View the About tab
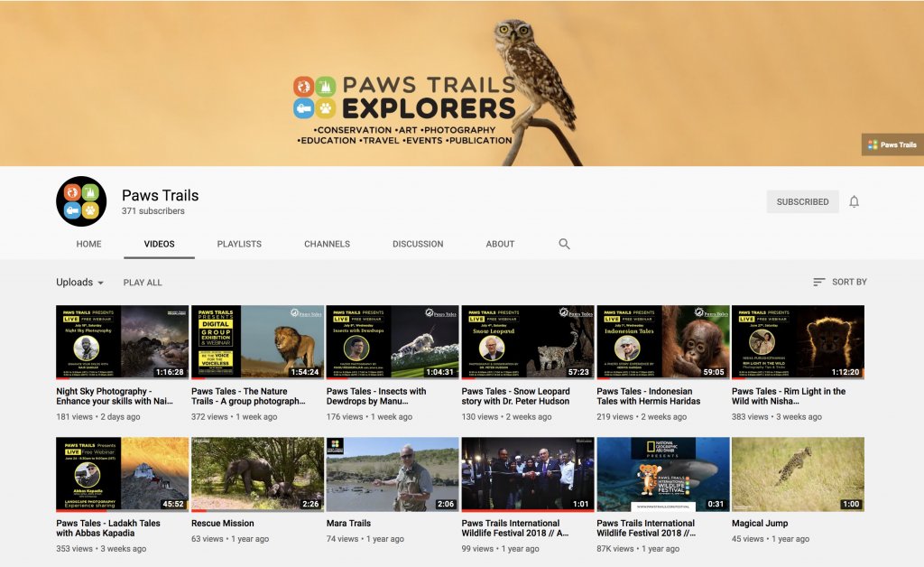 tap(500, 244)
